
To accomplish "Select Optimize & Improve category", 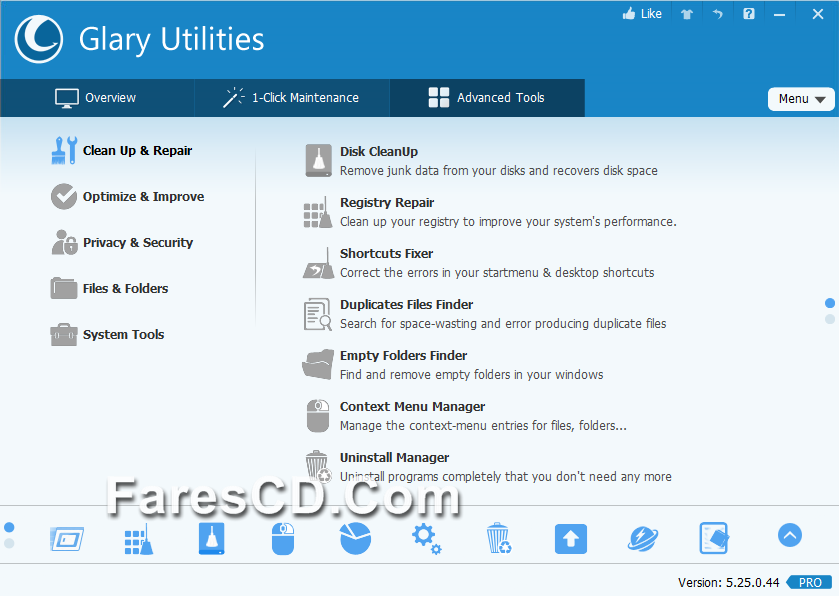I will (143, 197).
